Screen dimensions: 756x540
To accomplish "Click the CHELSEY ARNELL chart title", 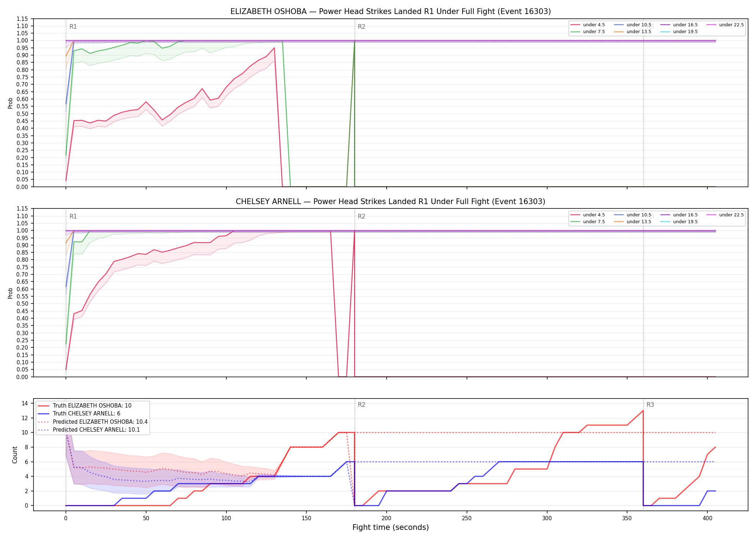I will tap(391, 202).
